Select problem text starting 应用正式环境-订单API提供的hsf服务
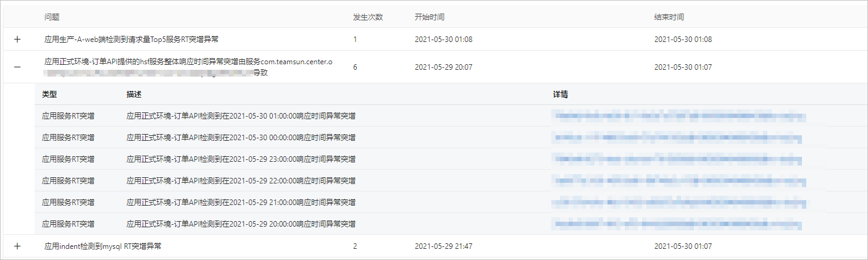Viewport: 868px width, 260px height. pyautogui.click(x=188, y=67)
